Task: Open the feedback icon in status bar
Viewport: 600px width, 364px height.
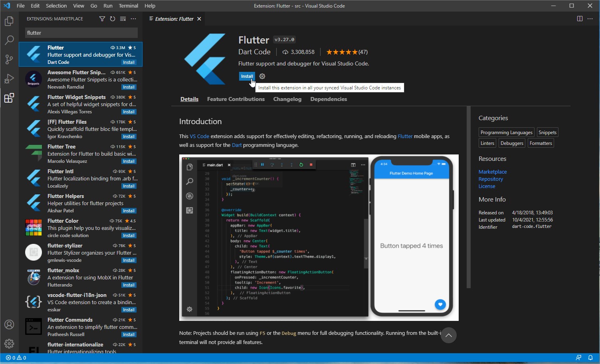Action: [578, 358]
